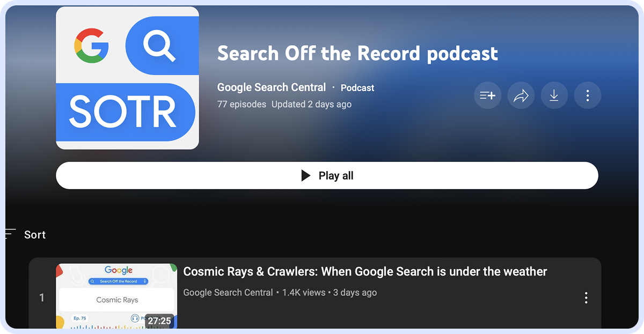The image size is (644, 334).
Task: Click the play triangle inside Play all
Action: pos(306,176)
